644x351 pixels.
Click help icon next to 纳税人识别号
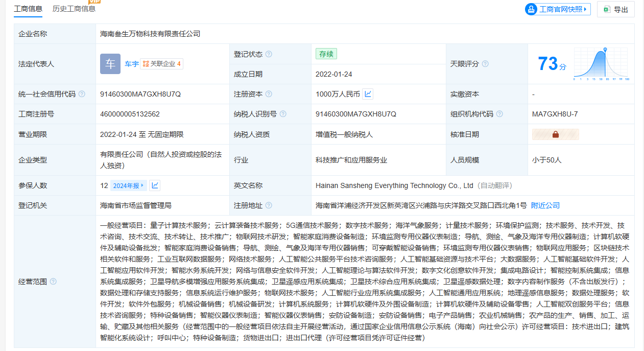click(x=283, y=114)
